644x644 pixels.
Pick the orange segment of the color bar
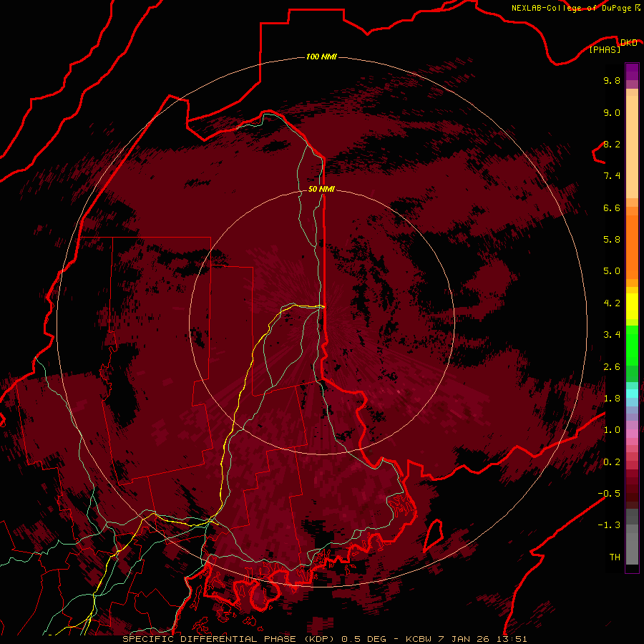click(632, 246)
